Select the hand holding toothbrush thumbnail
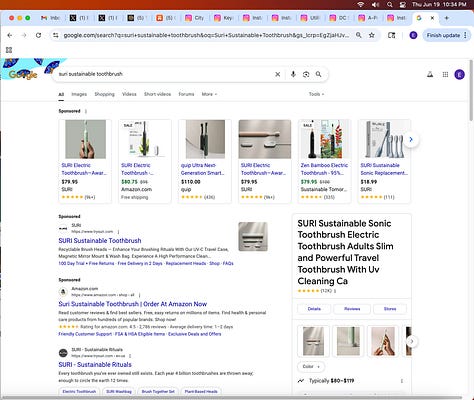The image size is (474, 400). [383, 341]
